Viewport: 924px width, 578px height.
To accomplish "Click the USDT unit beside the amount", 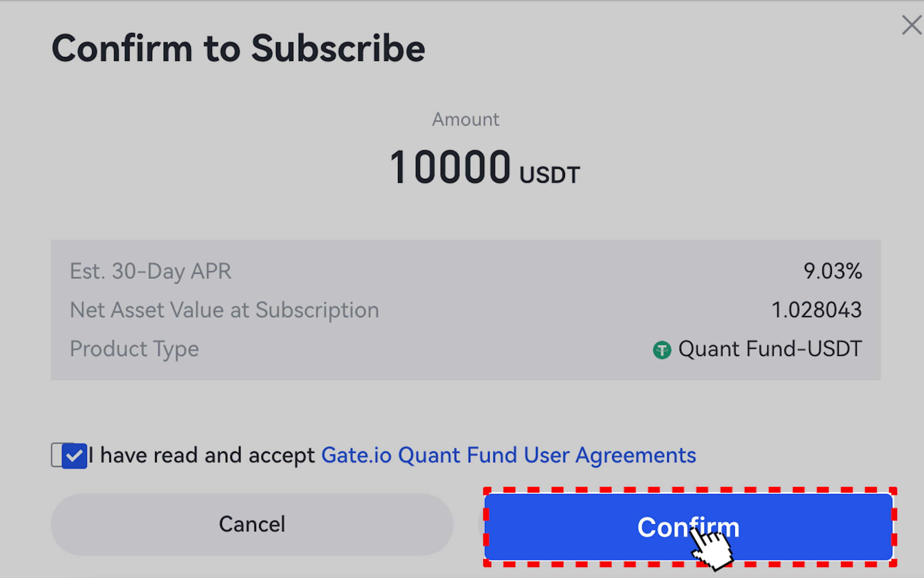I will (549, 175).
